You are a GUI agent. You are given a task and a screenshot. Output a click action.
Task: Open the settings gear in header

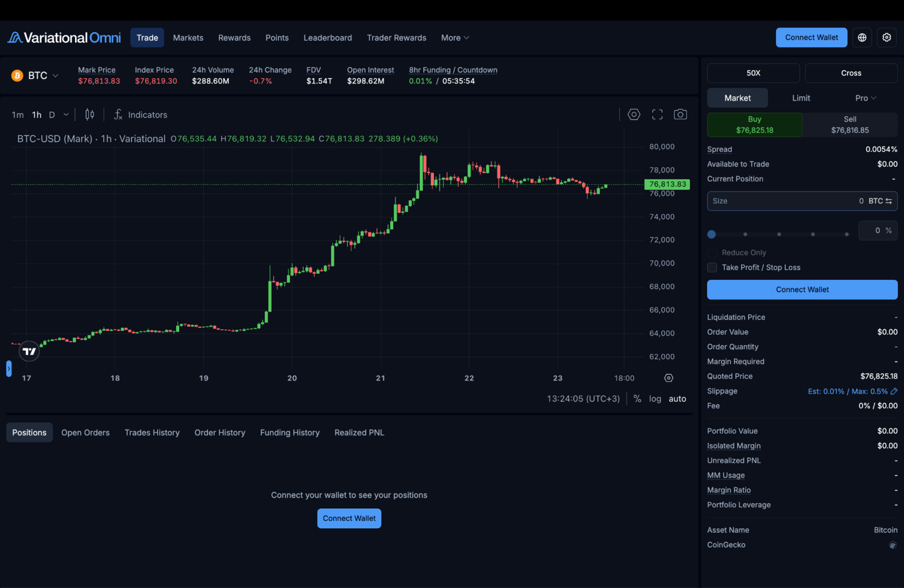pyautogui.click(x=887, y=37)
